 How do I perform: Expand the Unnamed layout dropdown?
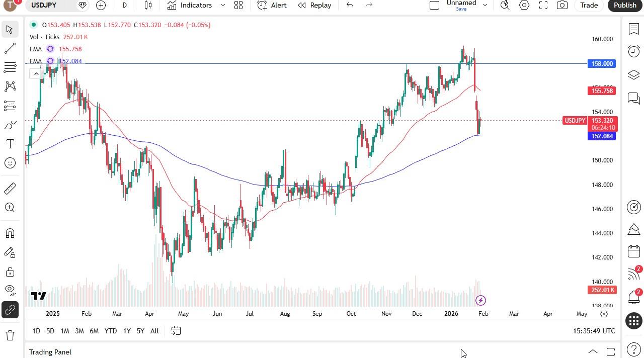coord(484,5)
